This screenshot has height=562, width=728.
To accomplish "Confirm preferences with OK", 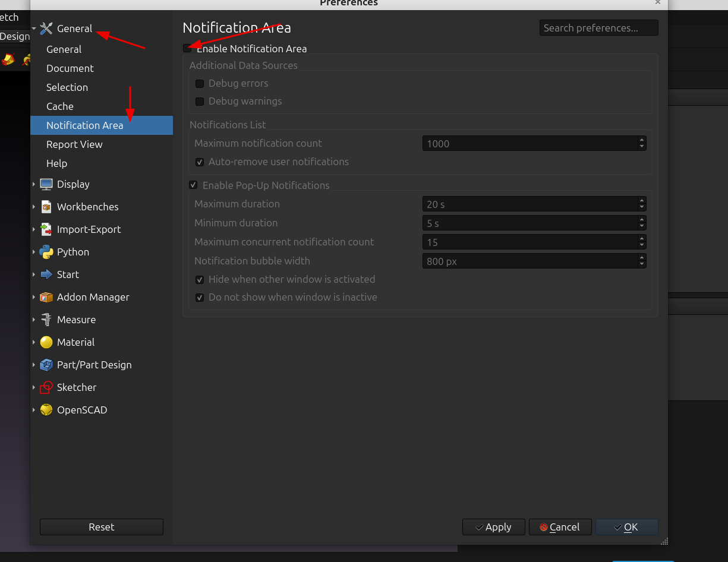I will tap(627, 527).
